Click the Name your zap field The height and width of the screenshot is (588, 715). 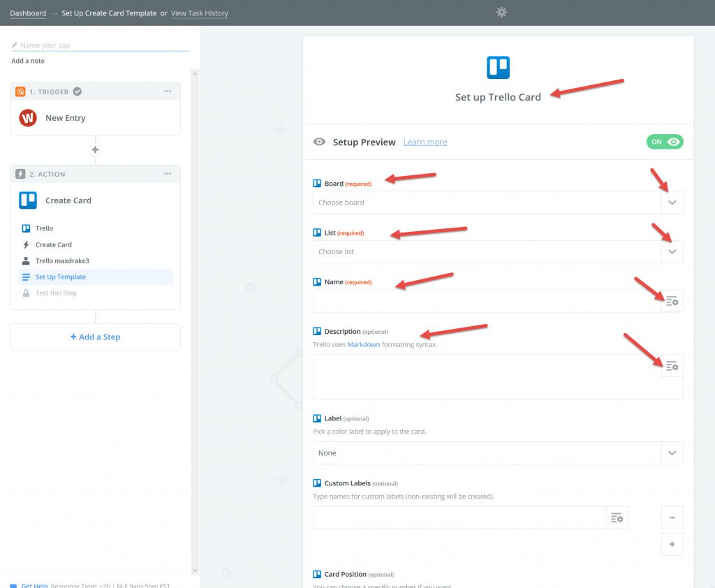click(x=101, y=45)
